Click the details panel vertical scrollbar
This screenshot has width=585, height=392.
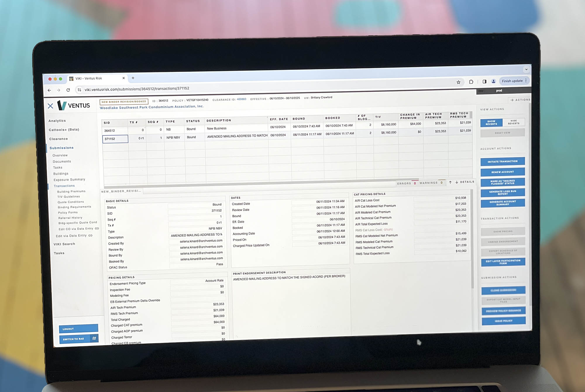472,239
